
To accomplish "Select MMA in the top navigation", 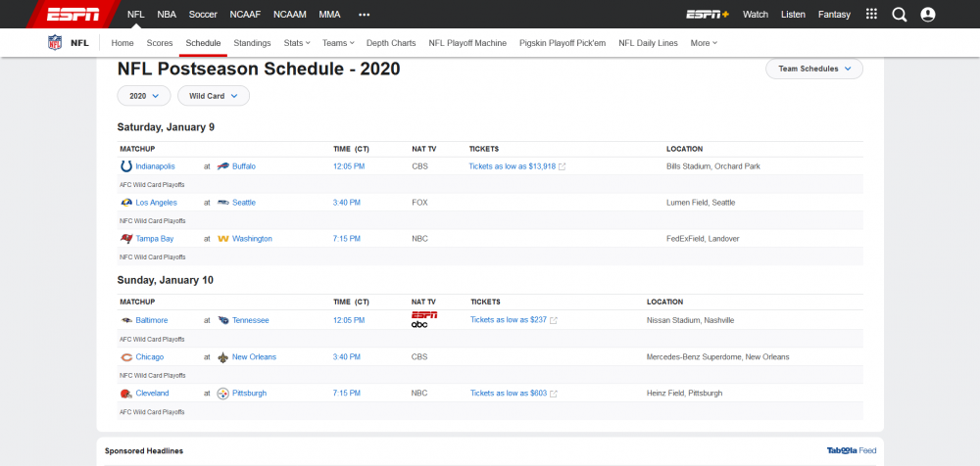I will click(329, 15).
